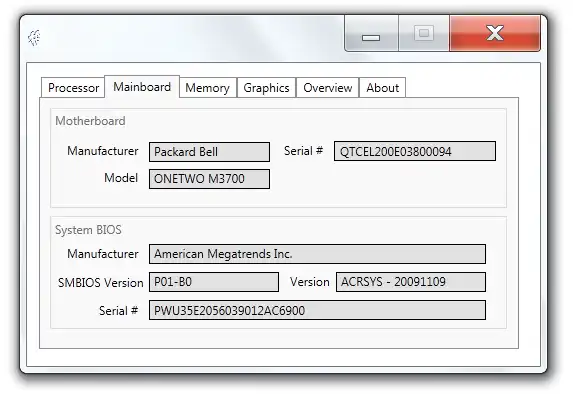573x394 pixels.
Task: Click the System BIOS group heading
Action: (x=88, y=230)
